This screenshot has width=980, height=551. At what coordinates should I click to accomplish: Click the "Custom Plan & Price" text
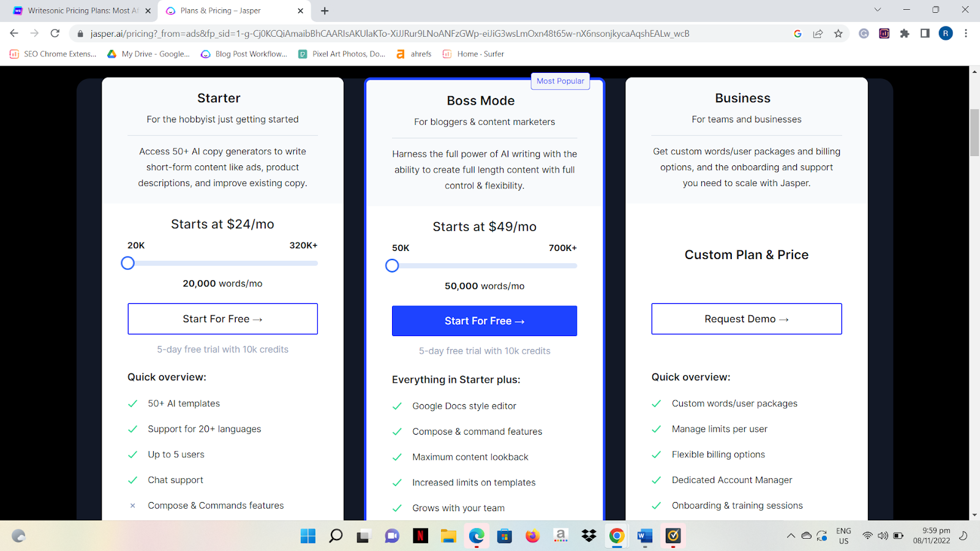(747, 255)
